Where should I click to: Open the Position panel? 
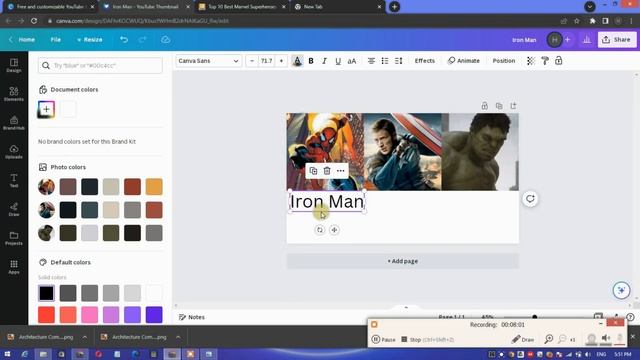click(504, 61)
